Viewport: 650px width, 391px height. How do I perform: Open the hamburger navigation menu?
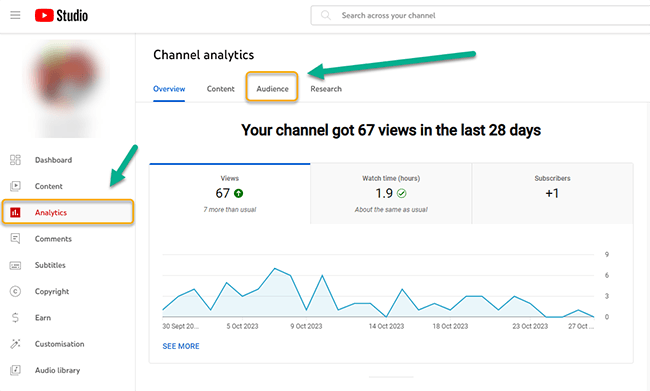15,16
